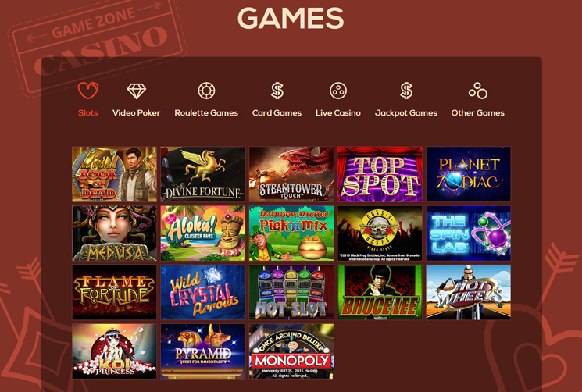Launch the Book of Dead slot

click(114, 174)
